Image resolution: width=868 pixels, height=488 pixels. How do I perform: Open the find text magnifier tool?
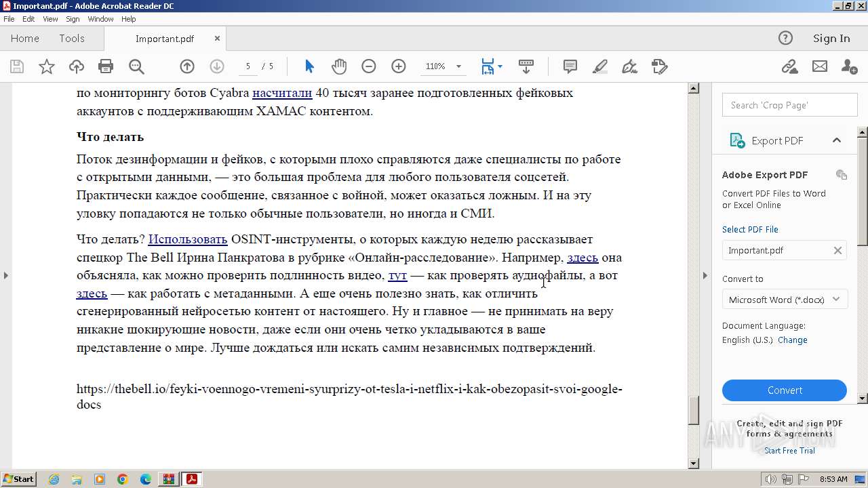point(136,66)
